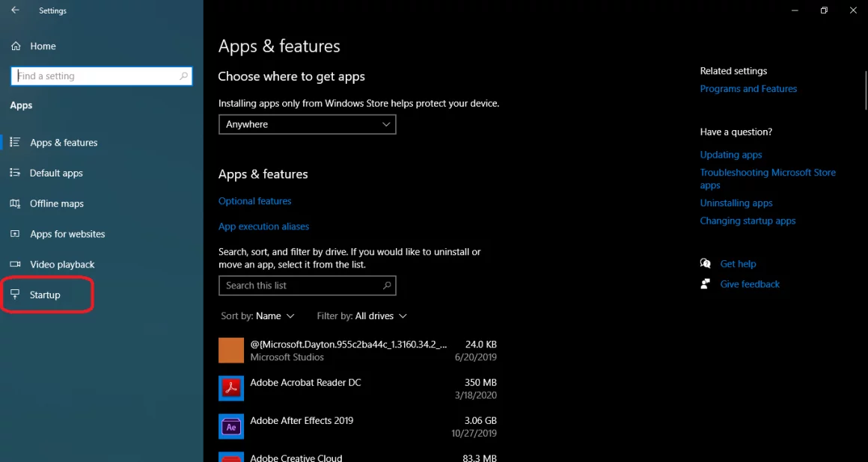Open the Anywhere app source dropdown
This screenshot has width=868, height=462.
pyautogui.click(x=308, y=125)
